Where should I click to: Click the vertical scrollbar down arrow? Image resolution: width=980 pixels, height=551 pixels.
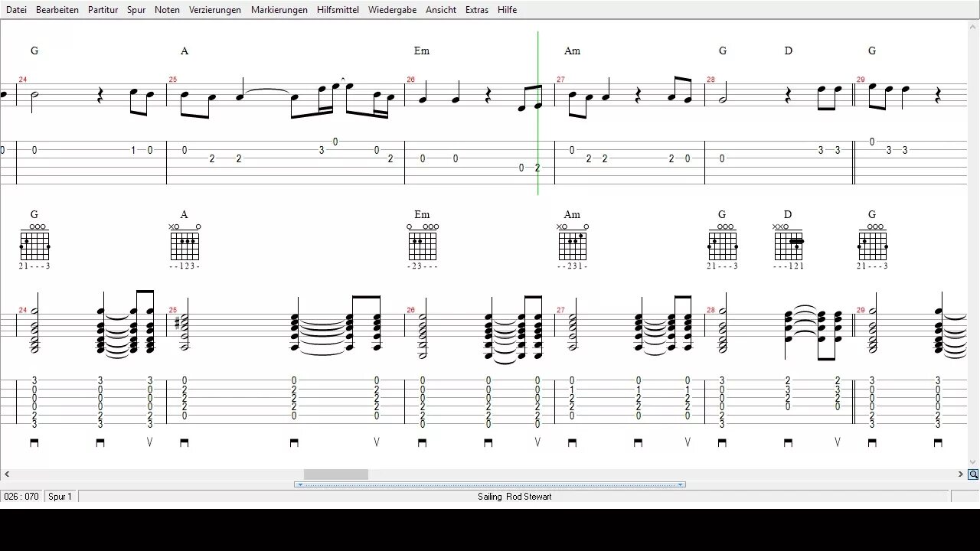click(973, 462)
